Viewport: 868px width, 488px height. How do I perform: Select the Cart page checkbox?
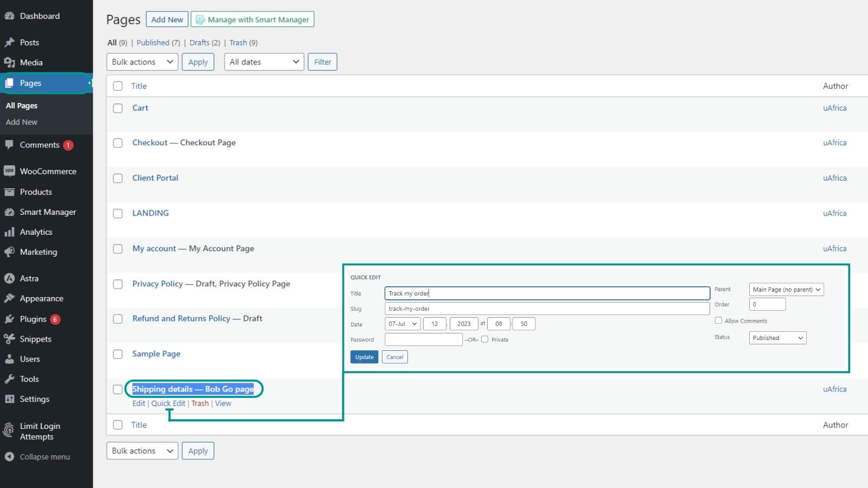pyautogui.click(x=118, y=108)
